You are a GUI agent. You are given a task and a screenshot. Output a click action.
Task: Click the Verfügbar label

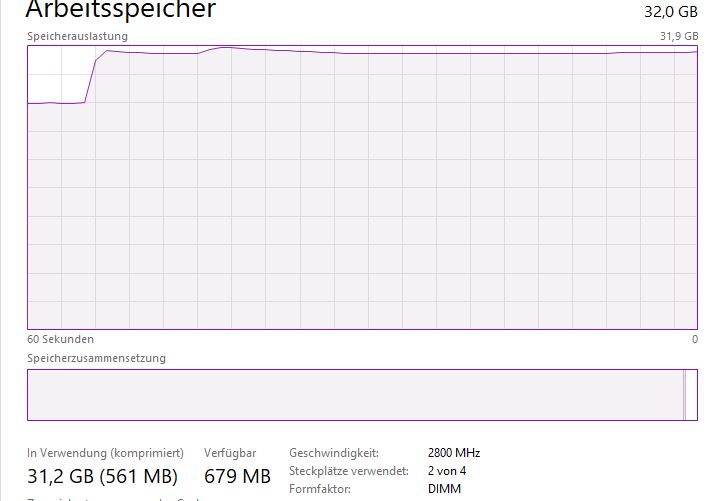(230, 453)
